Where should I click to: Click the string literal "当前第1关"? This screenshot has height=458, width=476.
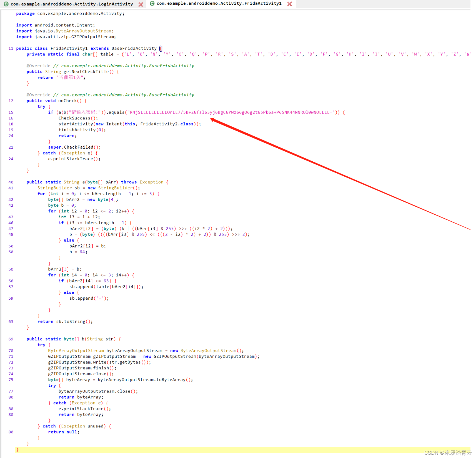coord(70,77)
